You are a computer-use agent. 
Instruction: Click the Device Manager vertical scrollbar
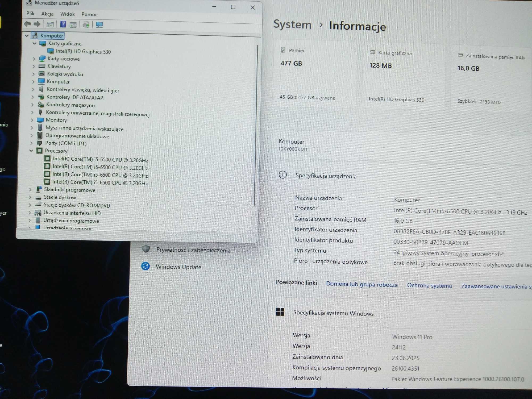tap(256, 125)
